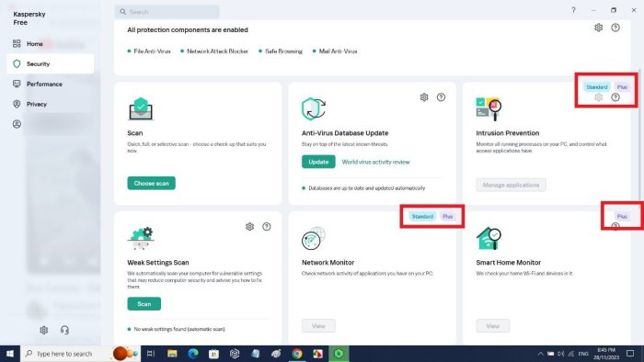644x362 pixels.
Task: Select the Security sidebar item
Action: [50, 63]
